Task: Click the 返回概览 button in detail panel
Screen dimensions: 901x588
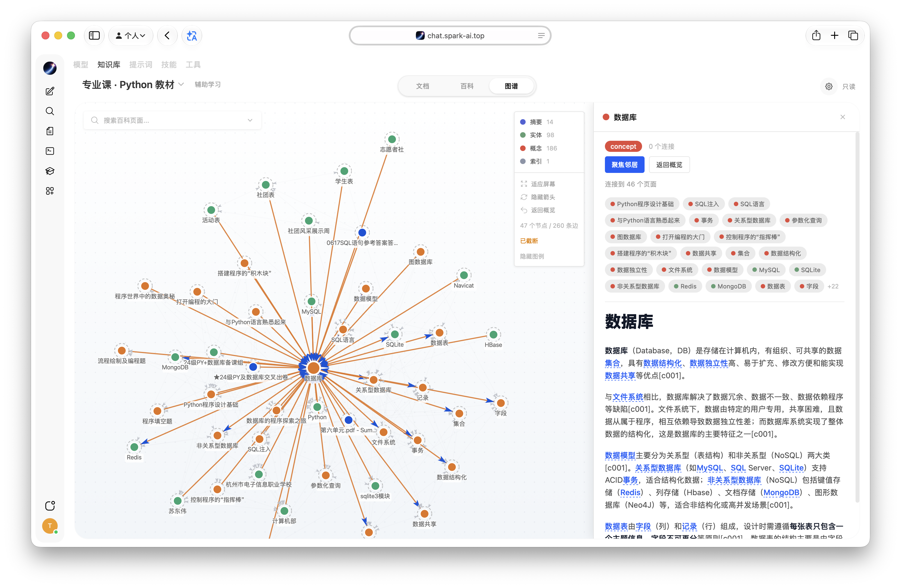Action: 669,165
